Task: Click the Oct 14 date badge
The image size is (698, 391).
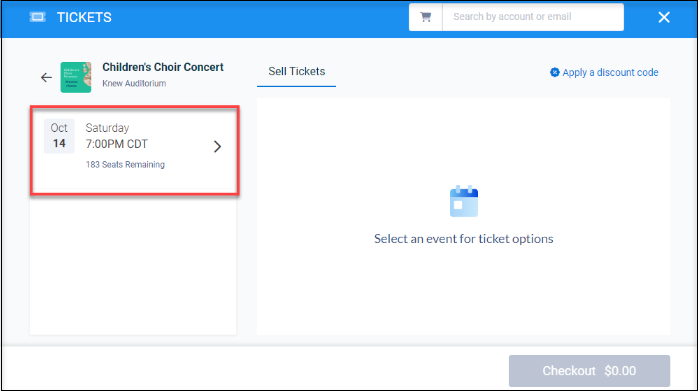Action: (x=59, y=136)
